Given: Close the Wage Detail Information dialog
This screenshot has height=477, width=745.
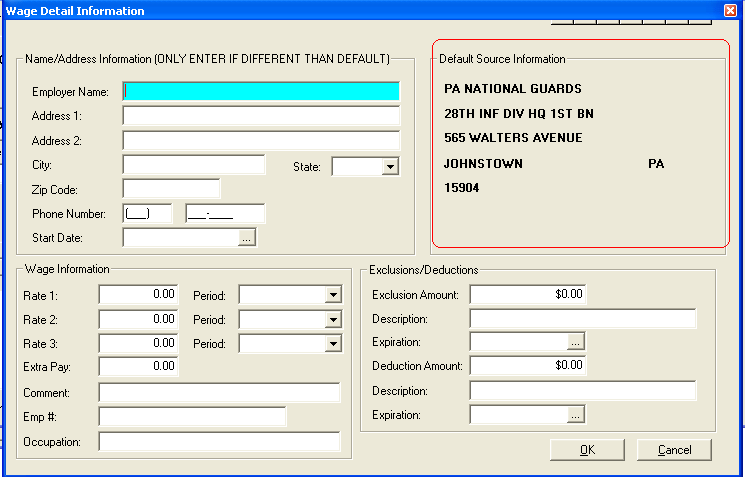Looking at the screenshot, I should pos(730,11).
